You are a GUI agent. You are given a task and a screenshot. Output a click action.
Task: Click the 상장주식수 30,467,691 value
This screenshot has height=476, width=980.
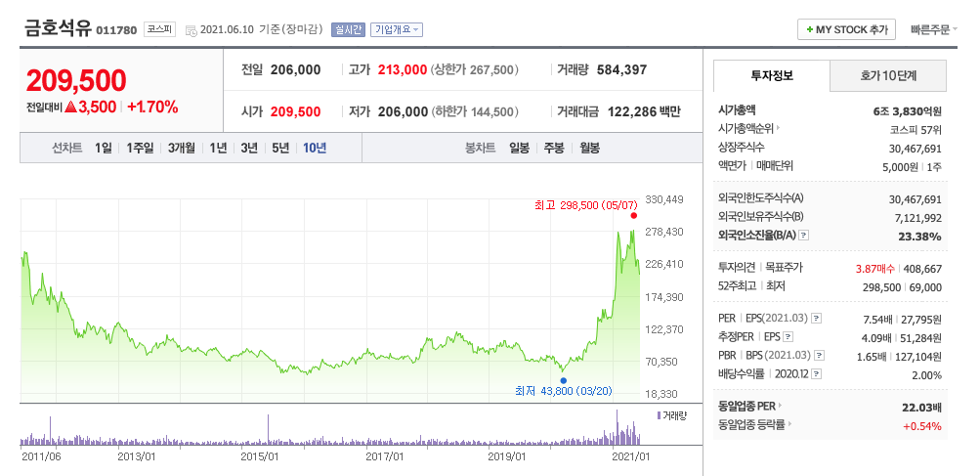point(915,149)
